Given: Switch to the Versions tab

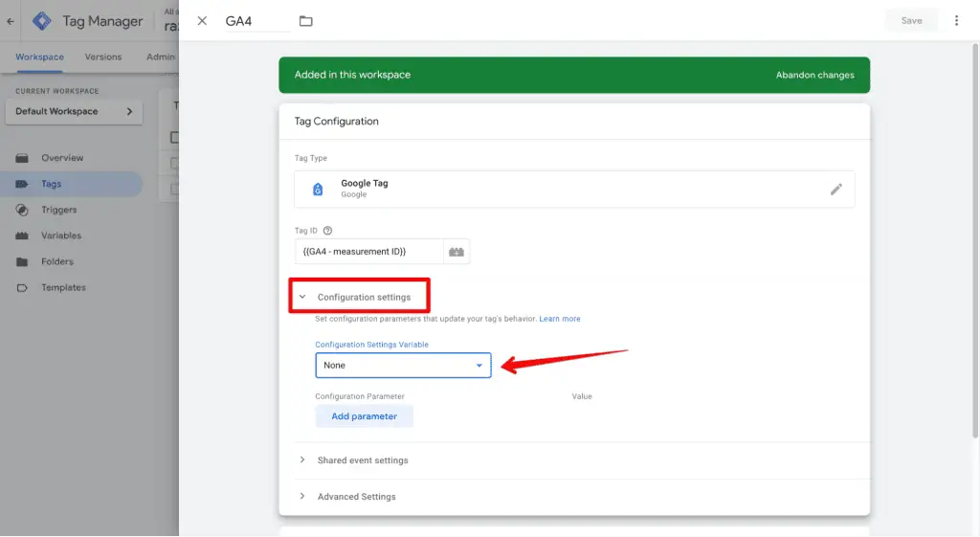Looking at the screenshot, I should click(103, 56).
